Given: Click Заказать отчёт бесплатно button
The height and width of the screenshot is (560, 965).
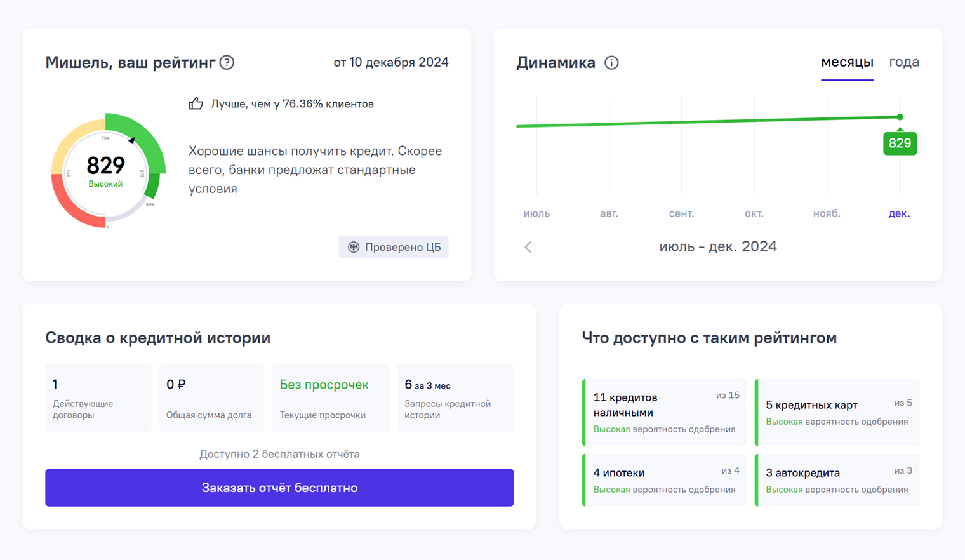Looking at the screenshot, I should (279, 488).
